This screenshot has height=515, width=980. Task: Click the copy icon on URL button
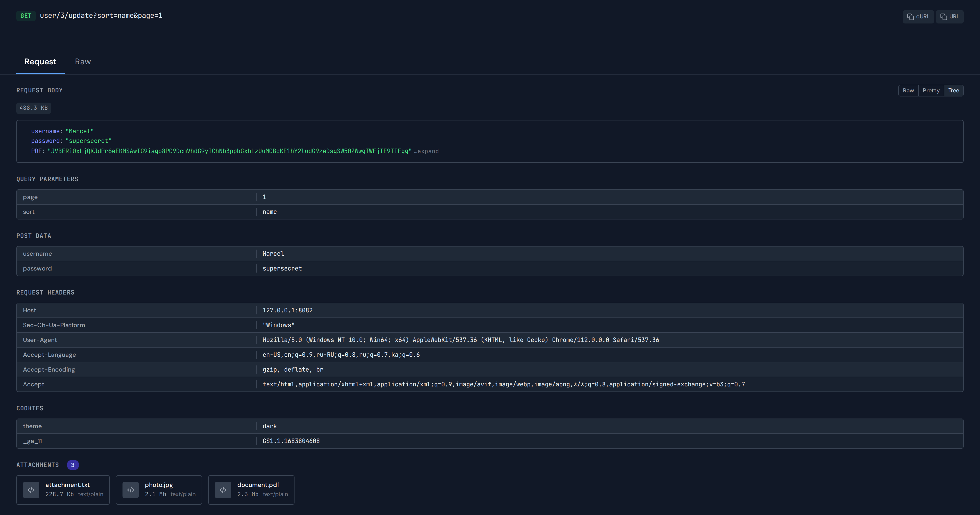[944, 17]
